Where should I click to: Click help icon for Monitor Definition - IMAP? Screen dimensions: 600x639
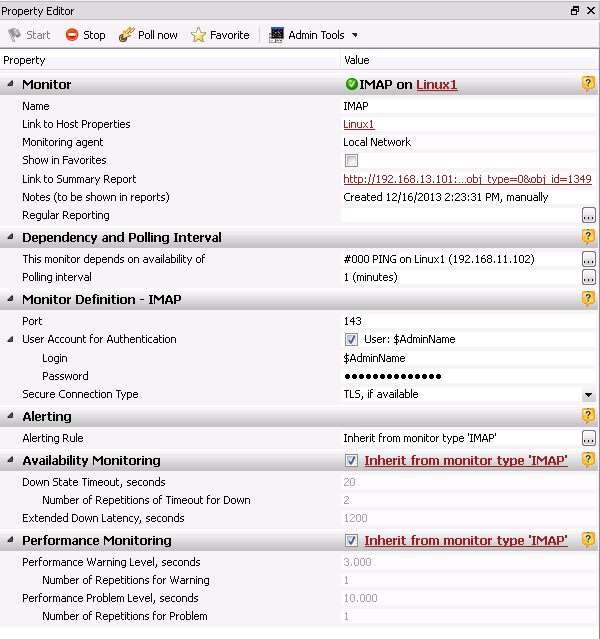(x=588, y=299)
